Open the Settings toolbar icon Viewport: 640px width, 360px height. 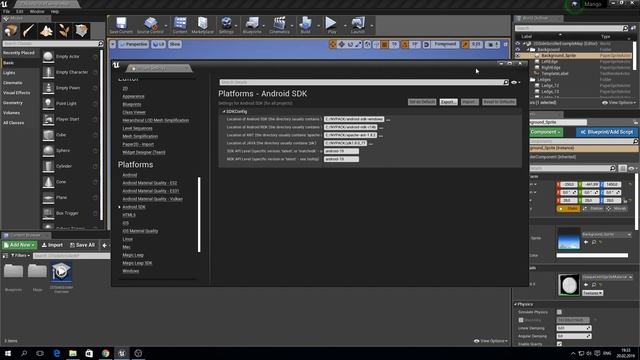tap(226, 25)
